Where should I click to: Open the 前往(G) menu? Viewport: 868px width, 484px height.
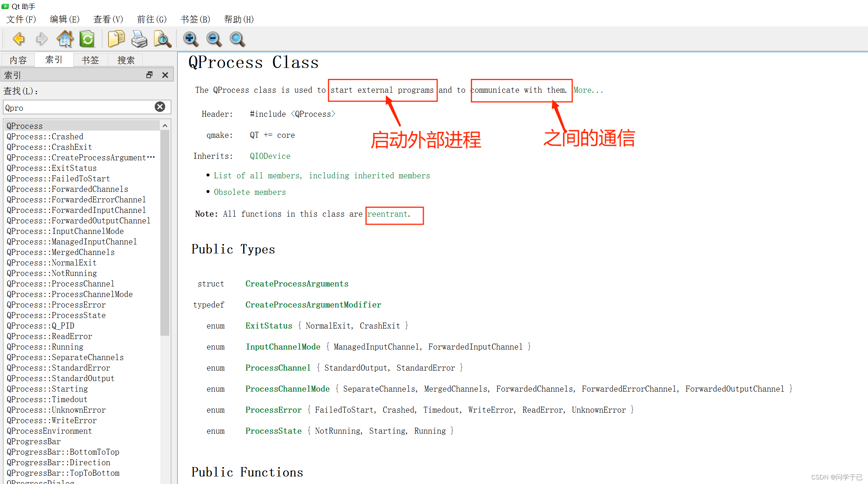click(x=152, y=19)
